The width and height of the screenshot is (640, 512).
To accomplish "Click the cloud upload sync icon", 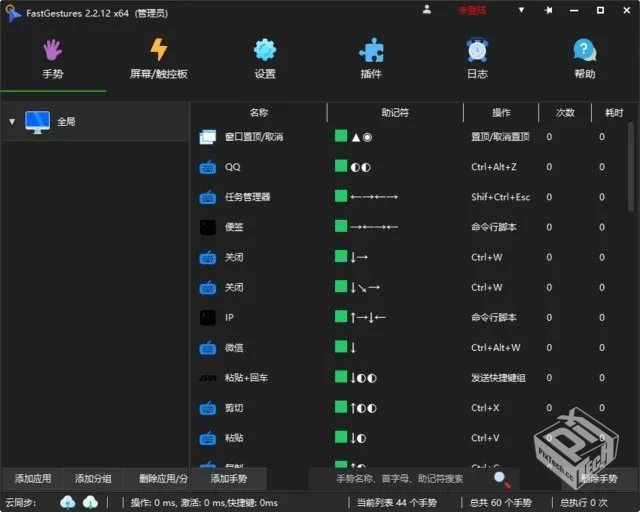I will click(x=68, y=503).
